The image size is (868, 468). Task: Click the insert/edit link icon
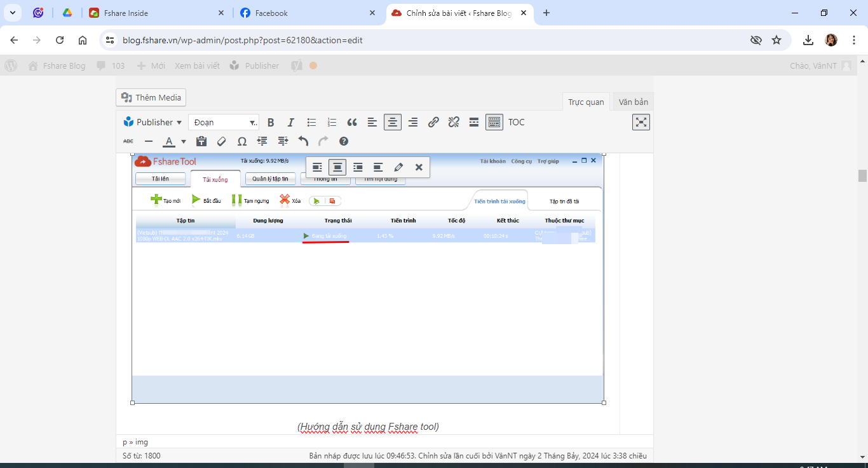[x=433, y=122]
